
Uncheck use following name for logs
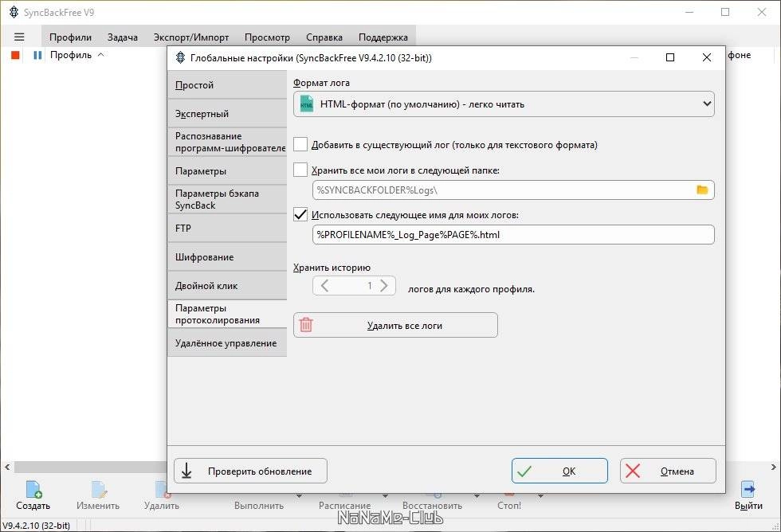click(x=300, y=214)
